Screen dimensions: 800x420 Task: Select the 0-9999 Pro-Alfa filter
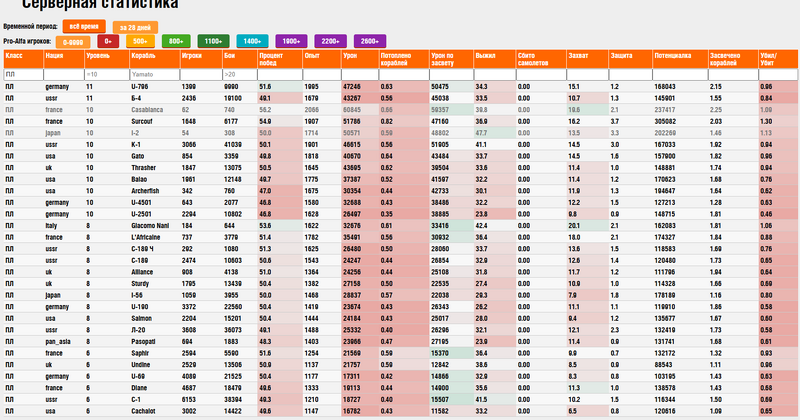coord(74,41)
